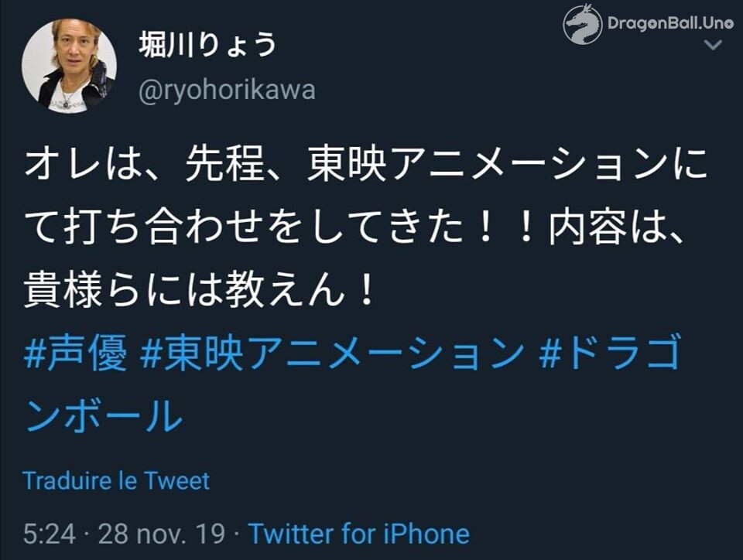The height and width of the screenshot is (560, 743).
Task: Click the ンボール hashtag continuation line
Action: click(104, 415)
